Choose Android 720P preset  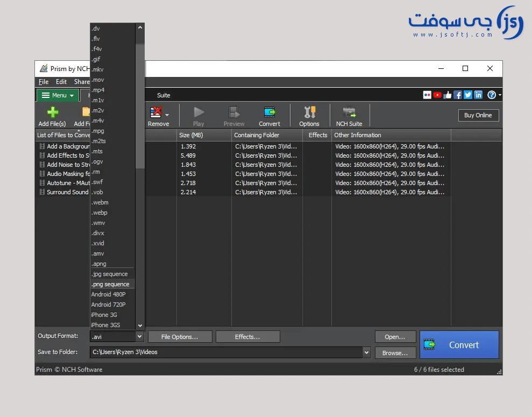click(112, 305)
